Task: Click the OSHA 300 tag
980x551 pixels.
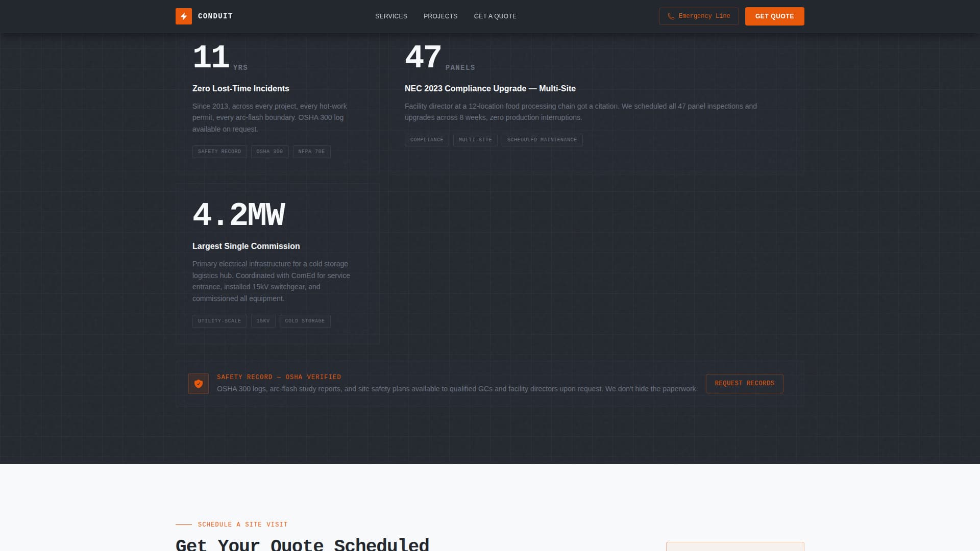Action: point(269,152)
